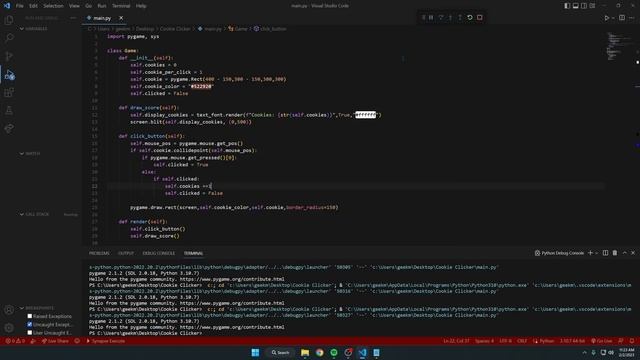The width and height of the screenshot is (640, 360).
Task: Click the #522920 color value swatch
Action: click(201, 86)
